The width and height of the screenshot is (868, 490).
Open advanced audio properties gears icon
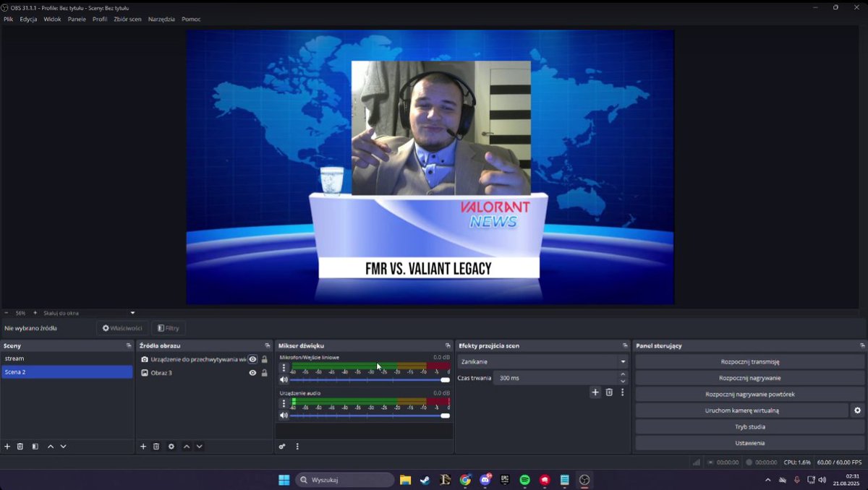point(282,447)
